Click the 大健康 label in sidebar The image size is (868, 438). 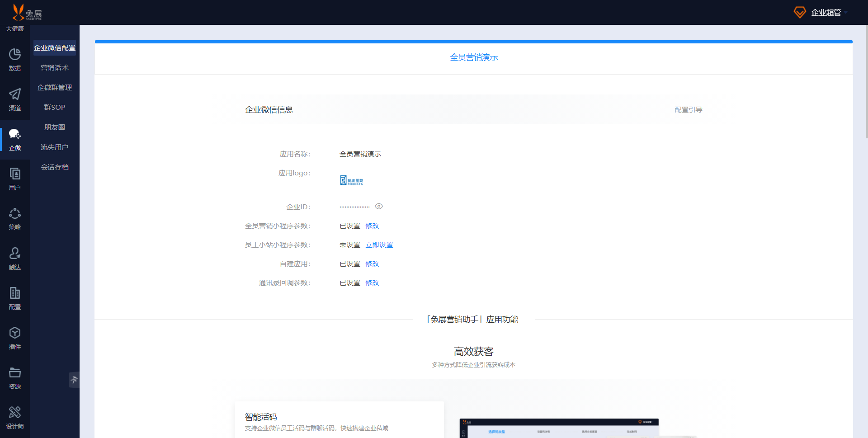click(x=15, y=29)
